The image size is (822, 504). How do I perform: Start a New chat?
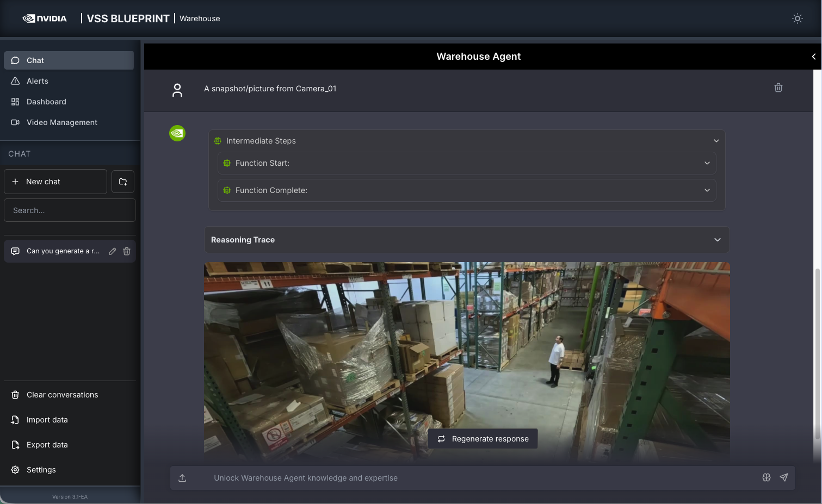coord(55,182)
